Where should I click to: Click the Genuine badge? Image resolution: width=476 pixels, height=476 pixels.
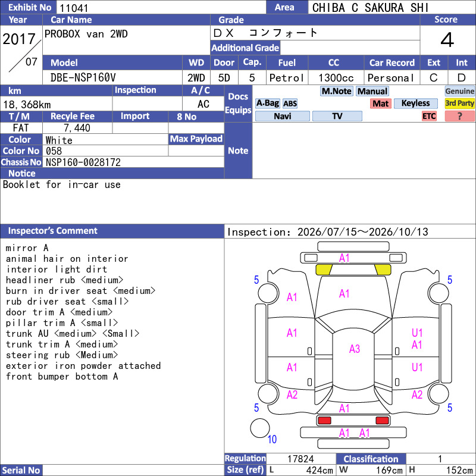[459, 91]
